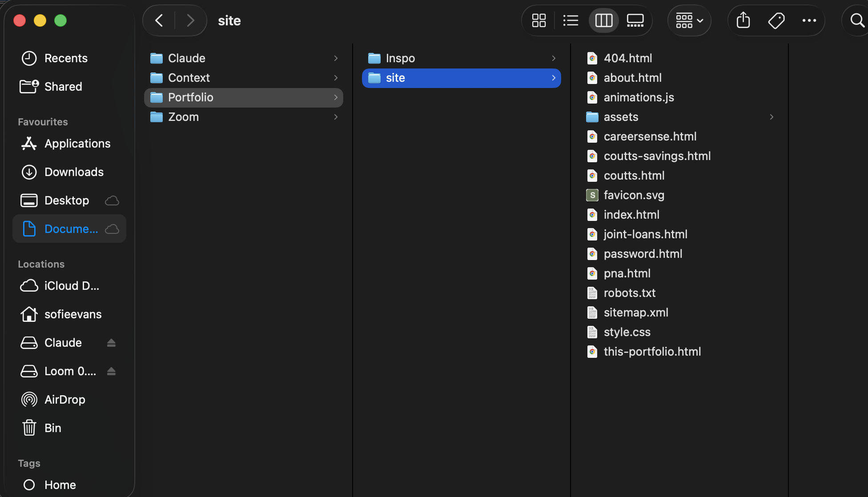Click the iCloud status icon beside Desktop
The image size is (868, 497).
(x=112, y=200)
